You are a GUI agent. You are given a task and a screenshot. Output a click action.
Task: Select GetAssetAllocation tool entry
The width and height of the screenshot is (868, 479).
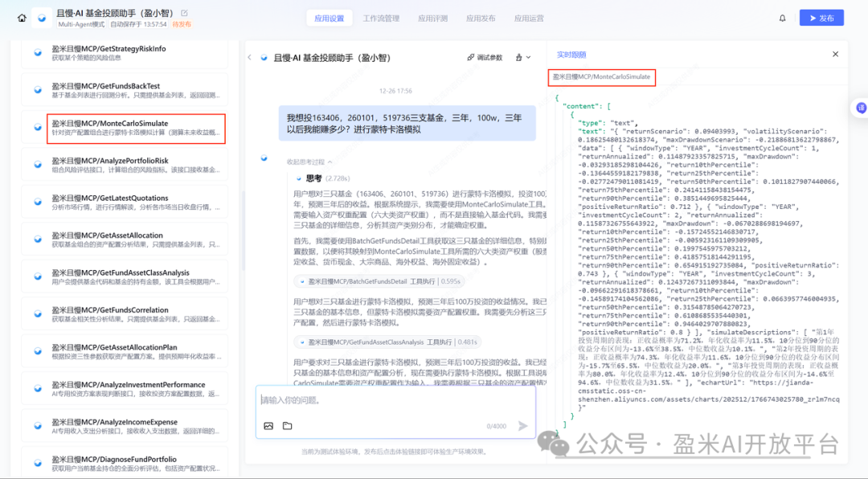(125, 239)
